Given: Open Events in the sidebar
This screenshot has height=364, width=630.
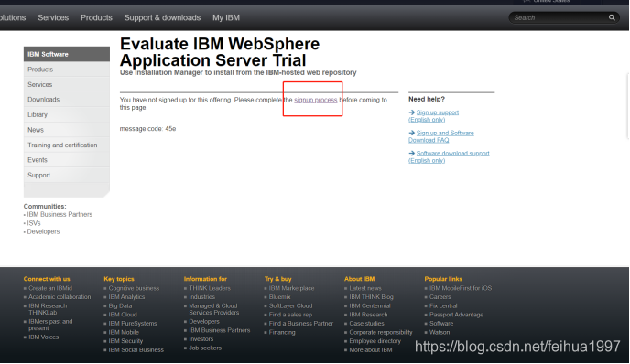Looking at the screenshot, I should 67,160.
